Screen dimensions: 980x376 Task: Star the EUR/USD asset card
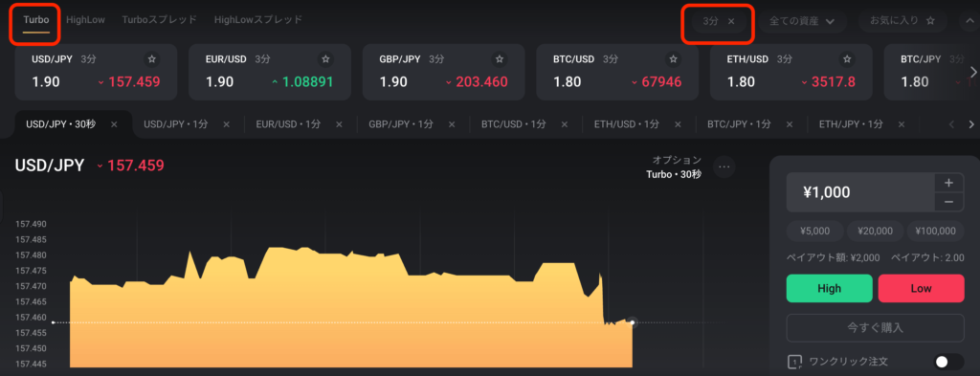point(325,59)
